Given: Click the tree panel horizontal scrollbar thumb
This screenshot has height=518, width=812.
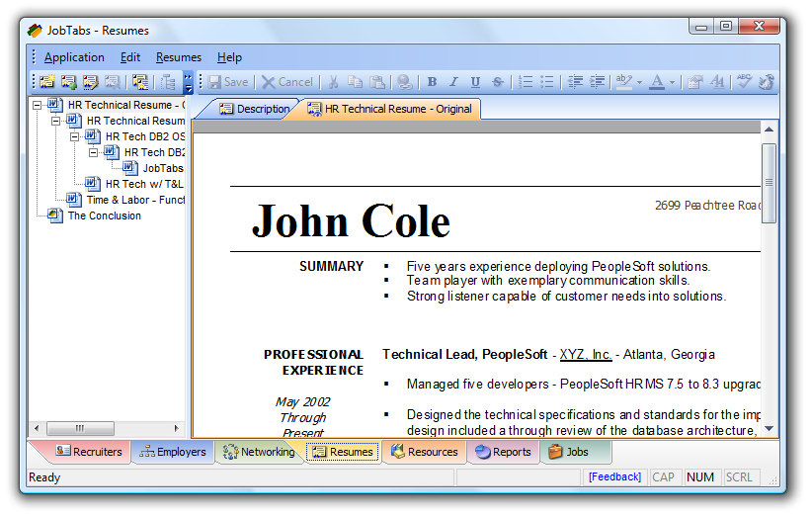Looking at the screenshot, I should (80, 428).
